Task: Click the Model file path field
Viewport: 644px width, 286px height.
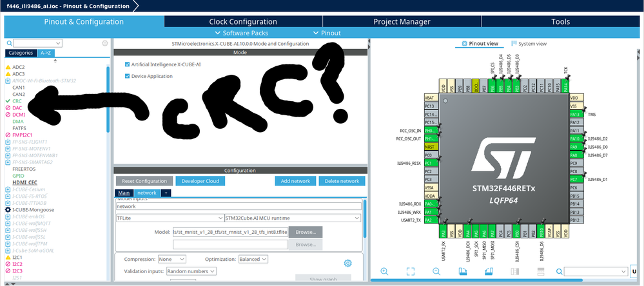Action: (x=230, y=233)
